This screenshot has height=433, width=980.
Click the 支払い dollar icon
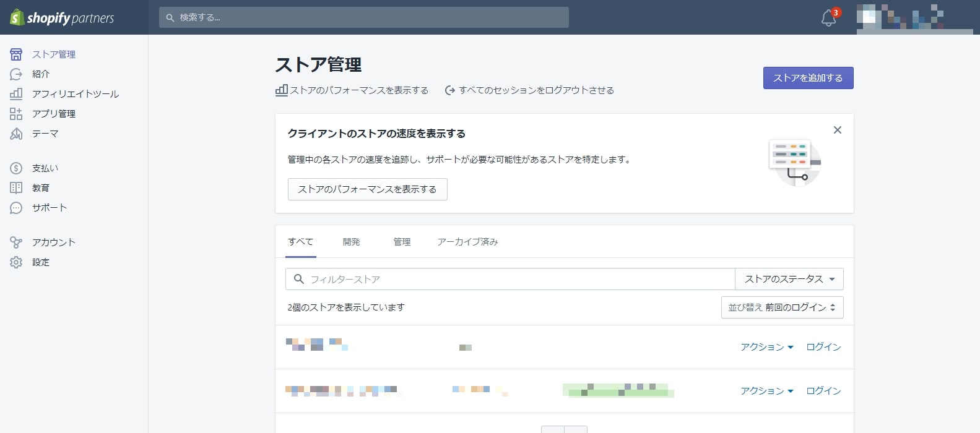[16, 168]
